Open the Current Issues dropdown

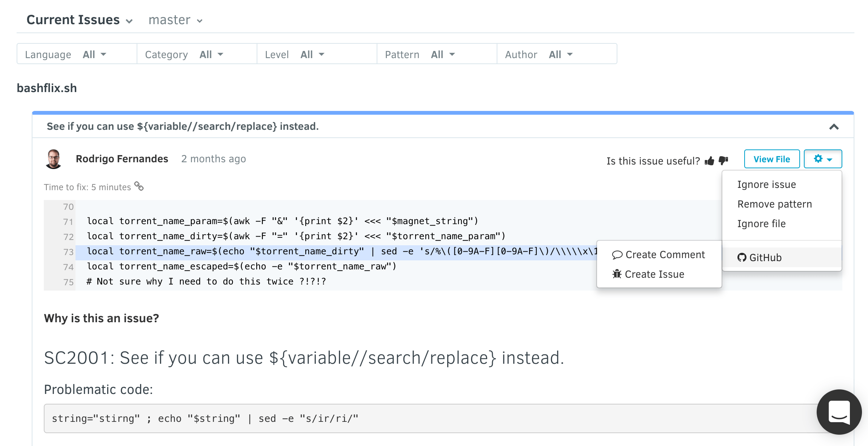(79, 20)
